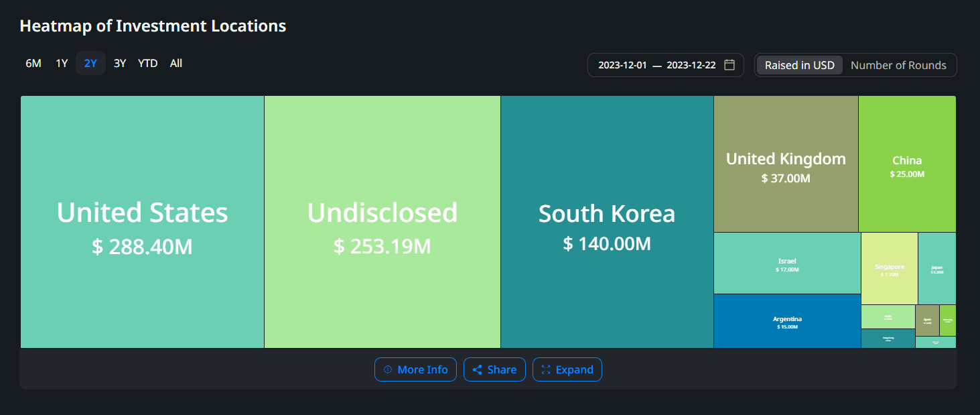Click the South Korea heatmap tile

point(606,221)
